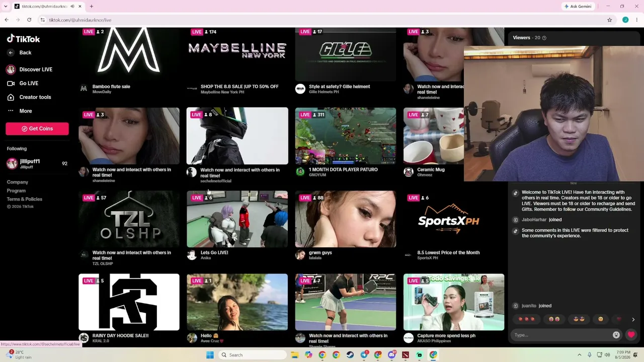
Task: Click the Lets Go LIVE! stream title
Action: (214, 252)
